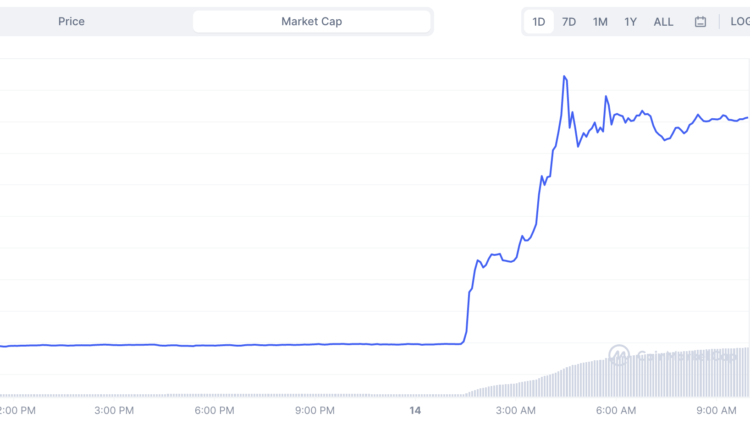Open the calendar date picker icon
Viewport: 750px width, 430px height.
click(x=700, y=21)
